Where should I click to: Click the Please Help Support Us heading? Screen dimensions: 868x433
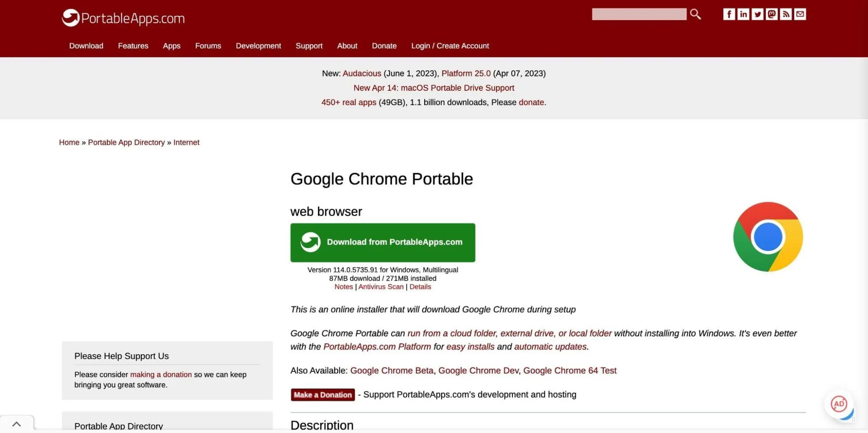point(122,356)
